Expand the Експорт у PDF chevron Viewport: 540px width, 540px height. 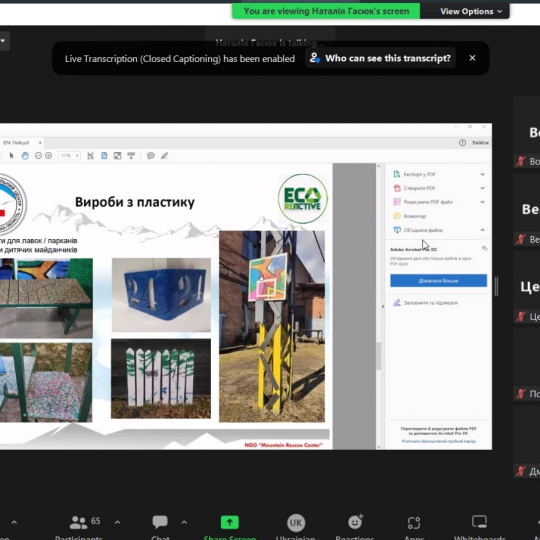point(482,174)
